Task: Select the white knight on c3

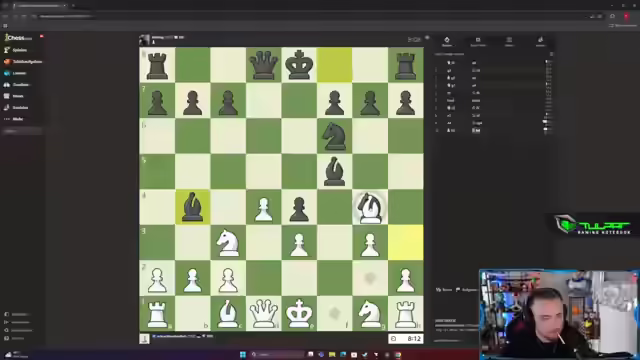Action: coord(228,242)
